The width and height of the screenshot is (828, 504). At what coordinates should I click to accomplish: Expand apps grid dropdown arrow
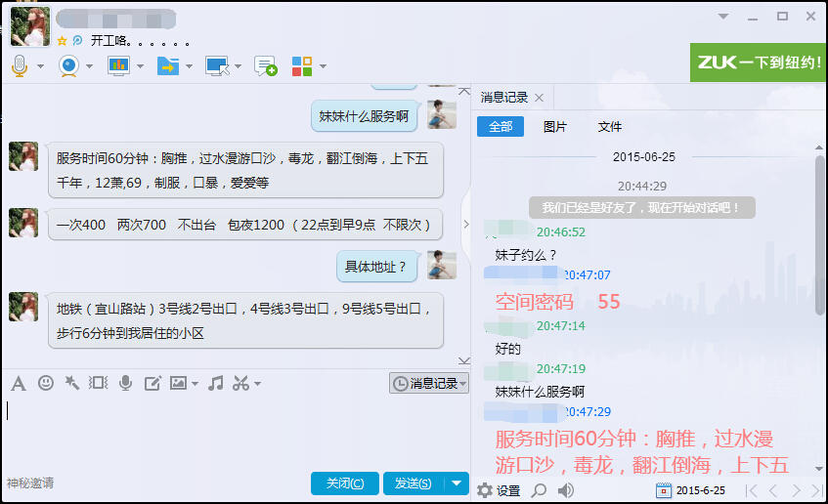(323, 66)
